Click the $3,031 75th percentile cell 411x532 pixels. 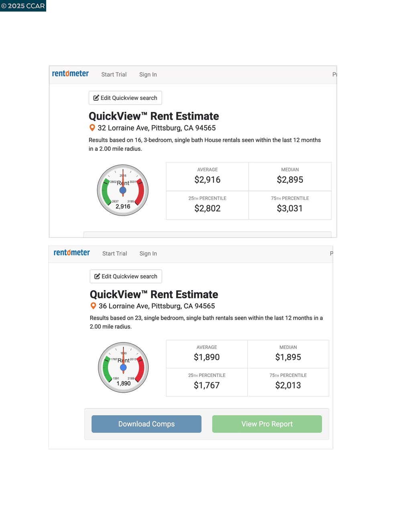point(290,205)
